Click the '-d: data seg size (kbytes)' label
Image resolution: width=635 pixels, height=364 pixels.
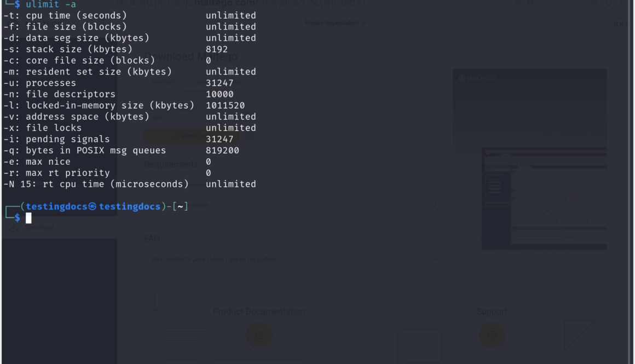coord(77,38)
